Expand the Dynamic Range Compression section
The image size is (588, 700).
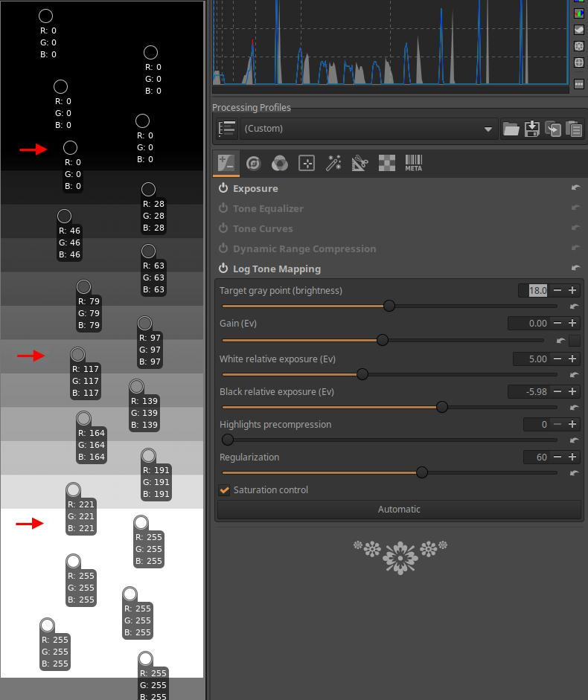[304, 249]
